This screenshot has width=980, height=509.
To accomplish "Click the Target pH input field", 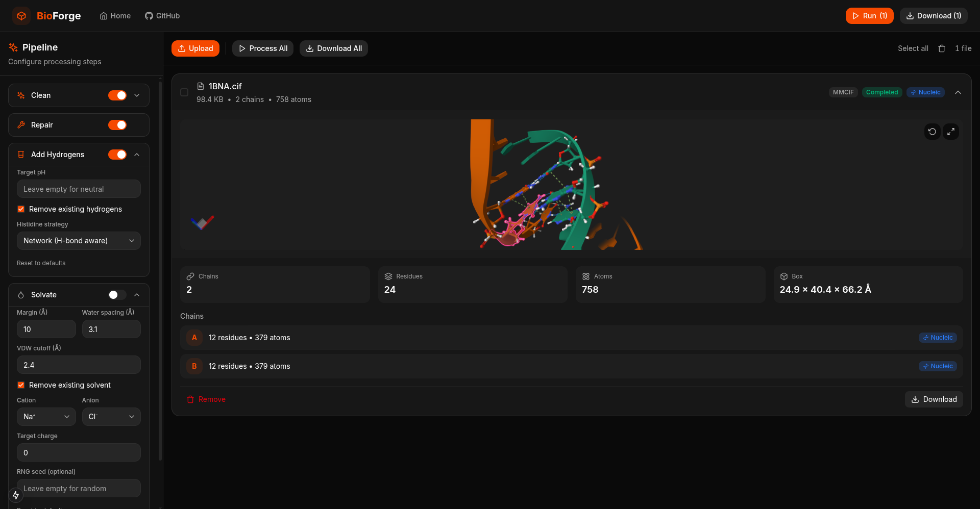I will [79, 189].
